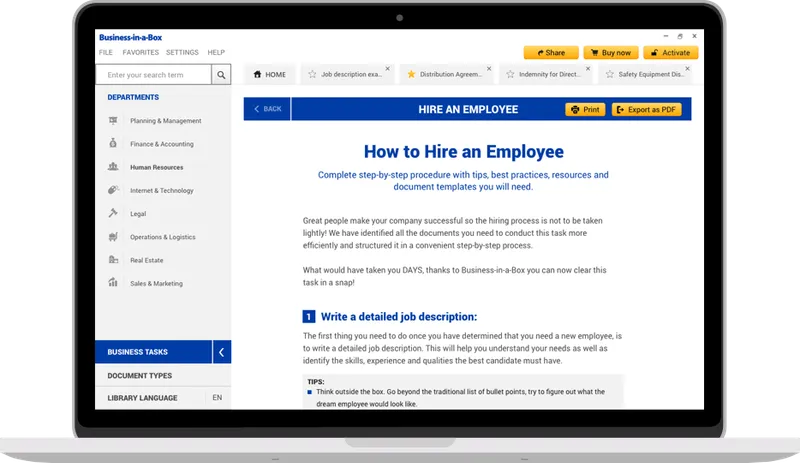Image resolution: width=800 pixels, height=463 pixels.
Task: Click the How to Hire an Employee title
Action: coord(463,152)
